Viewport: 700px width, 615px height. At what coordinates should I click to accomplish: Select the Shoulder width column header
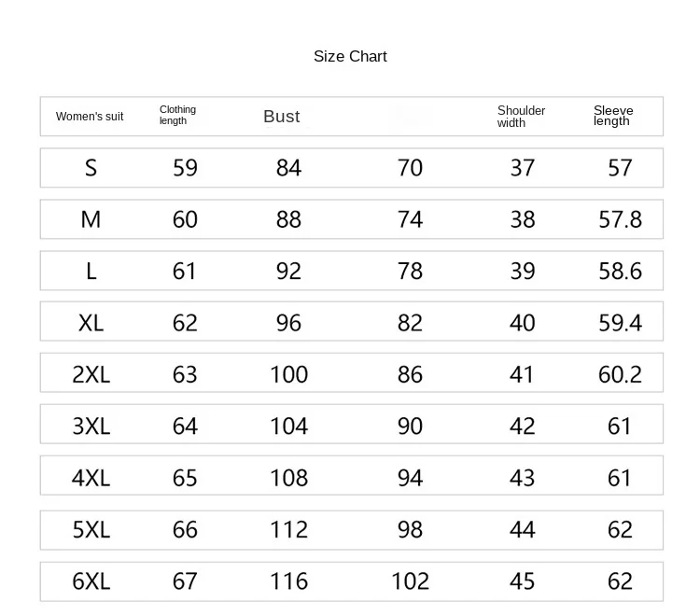coord(521,117)
